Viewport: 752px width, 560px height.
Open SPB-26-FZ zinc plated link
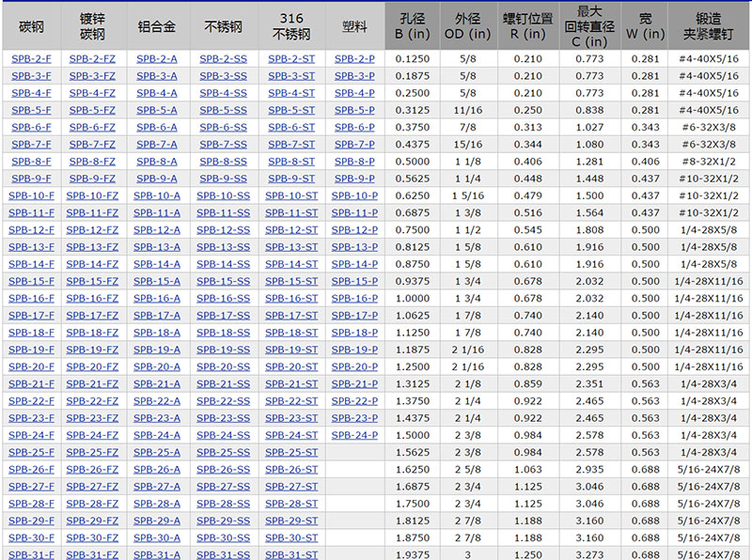[92, 469]
